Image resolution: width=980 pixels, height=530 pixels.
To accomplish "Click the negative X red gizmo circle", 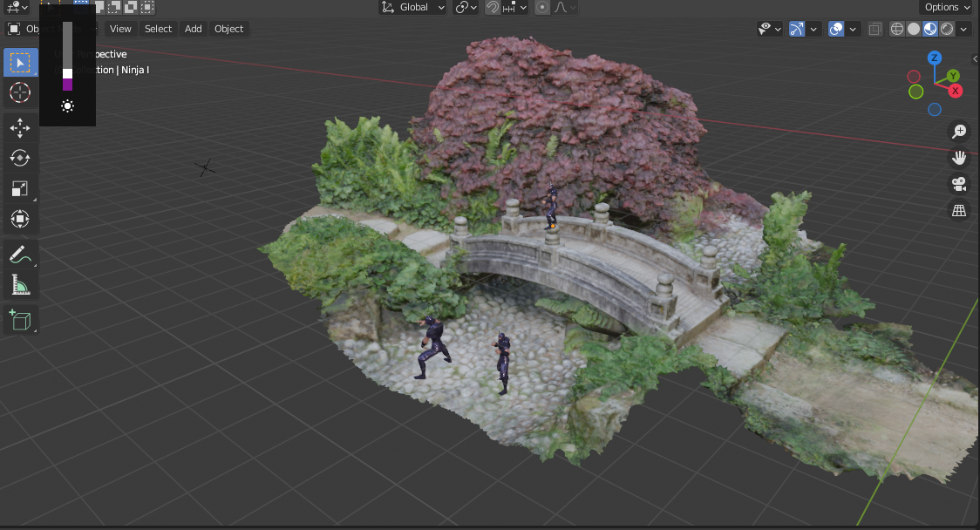I will pyautogui.click(x=914, y=77).
